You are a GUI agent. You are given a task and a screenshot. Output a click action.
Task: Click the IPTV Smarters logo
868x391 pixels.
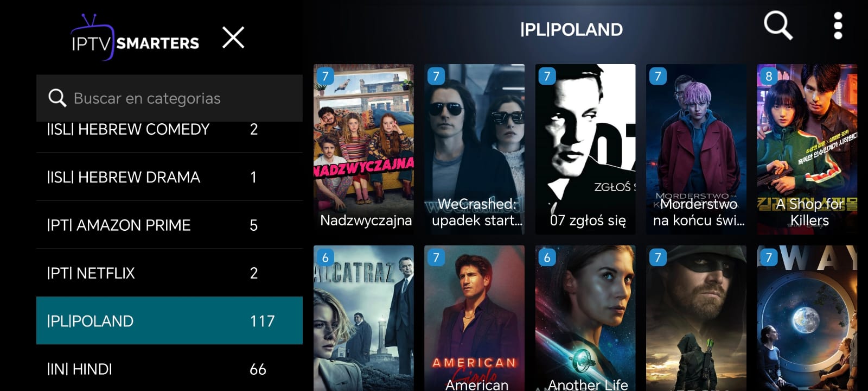click(135, 37)
